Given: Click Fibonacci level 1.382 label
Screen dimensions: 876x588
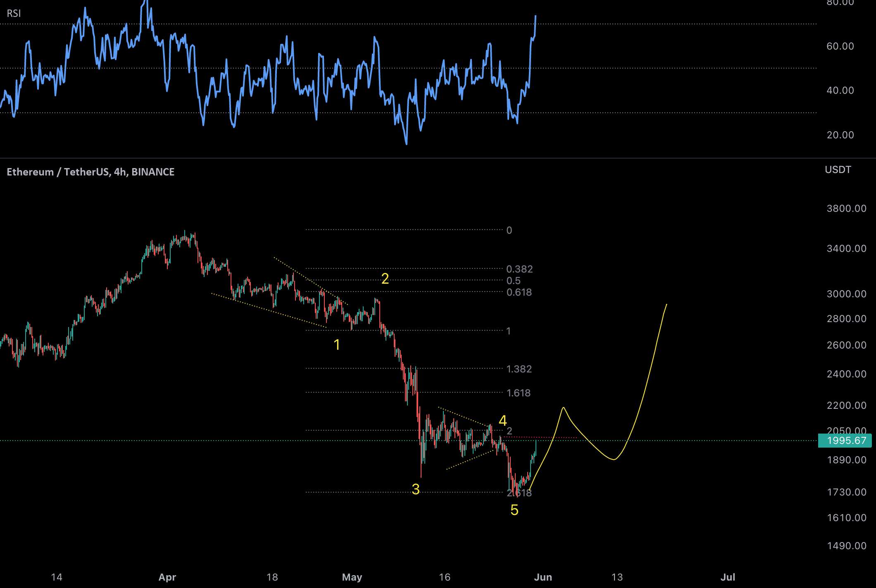Looking at the screenshot, I should tap(519, 369).
